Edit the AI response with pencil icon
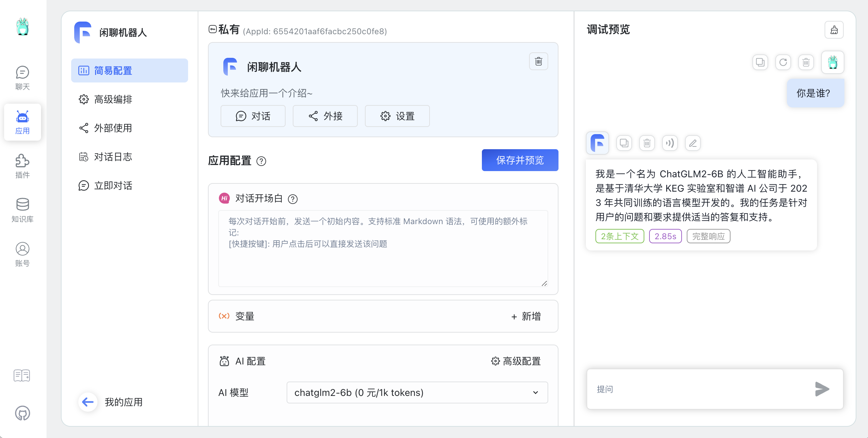868x438 pixels. 693,143
